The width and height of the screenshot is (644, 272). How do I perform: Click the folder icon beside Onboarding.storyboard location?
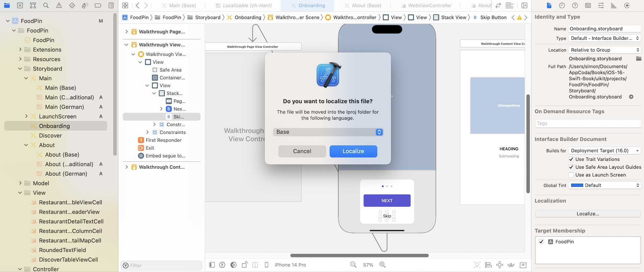point(639,59)
